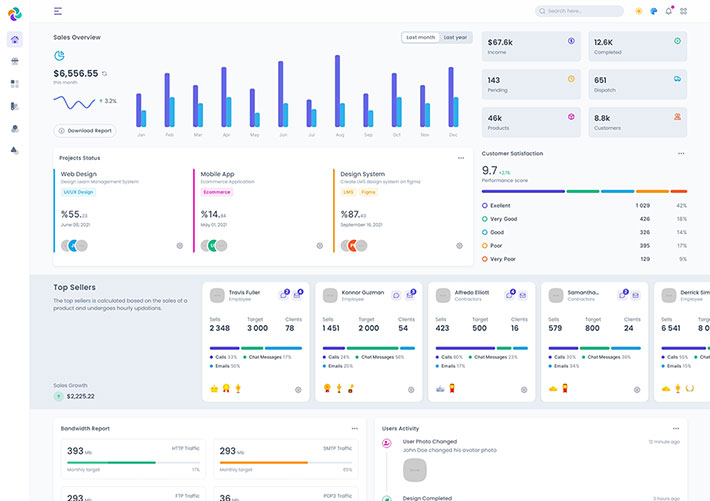Screen dimensions: 710x501
Task: Click the Income $67.6k stat card
Action: 529,46
